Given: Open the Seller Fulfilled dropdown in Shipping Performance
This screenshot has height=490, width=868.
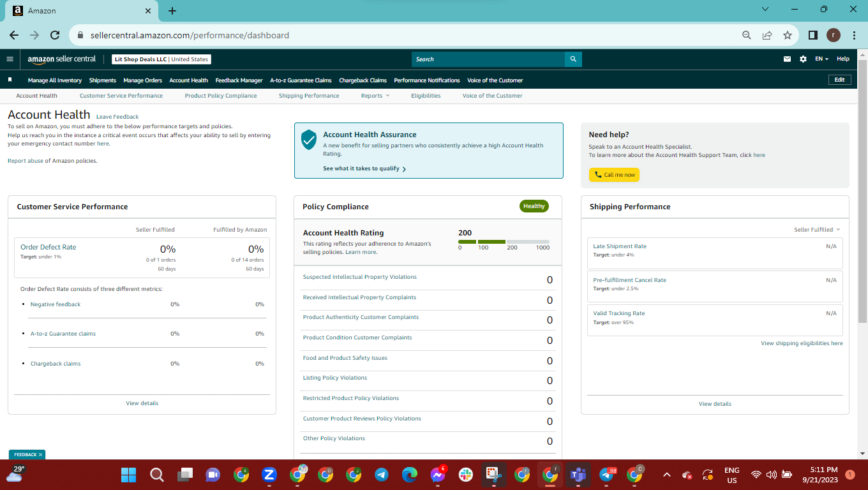Looking at the screenshot, I should [817, 230].
